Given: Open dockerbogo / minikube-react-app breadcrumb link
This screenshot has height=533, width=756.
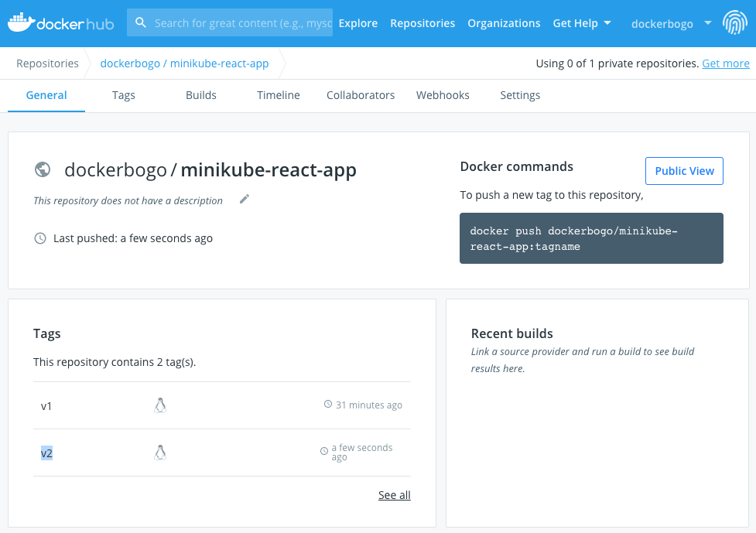Looking at the screenshot, I should pyautogui.click(x=185, y=63).
